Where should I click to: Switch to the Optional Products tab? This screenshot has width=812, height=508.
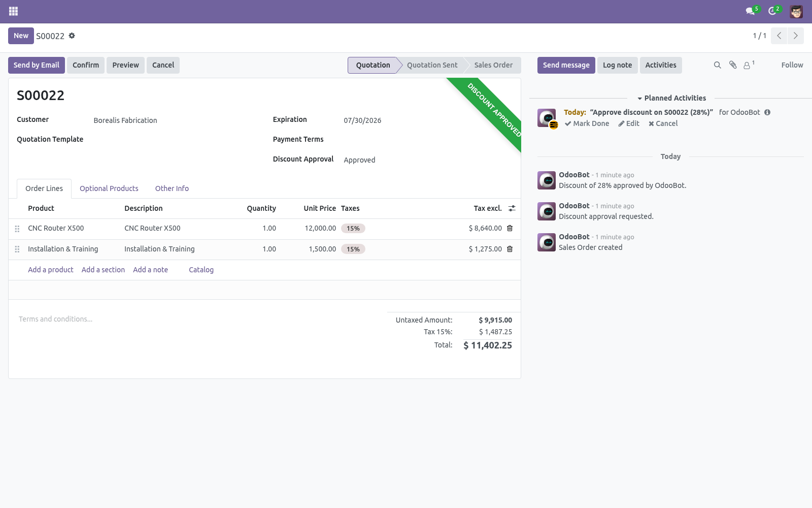109,188
